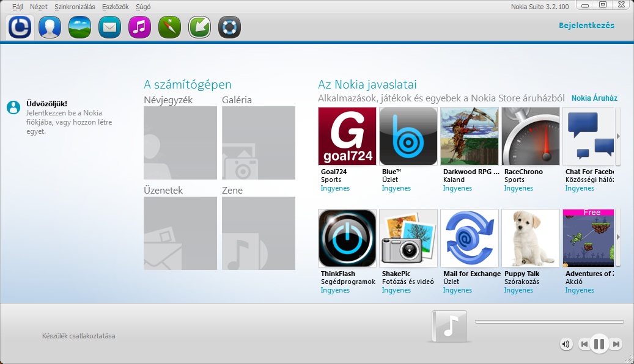This screenshot has width=634, height=364.
Task: Click Ingyenes under Darkwood RPG
Action: pos(457,188)
